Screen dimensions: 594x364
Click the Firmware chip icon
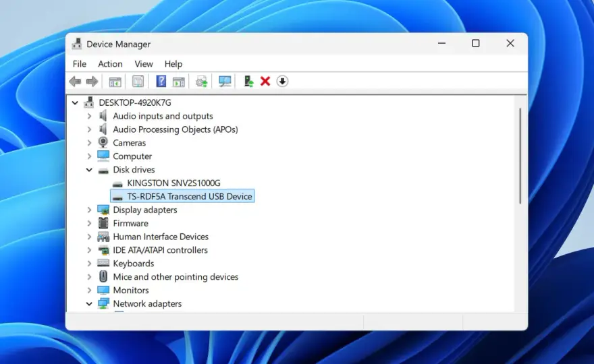point(103,223)
